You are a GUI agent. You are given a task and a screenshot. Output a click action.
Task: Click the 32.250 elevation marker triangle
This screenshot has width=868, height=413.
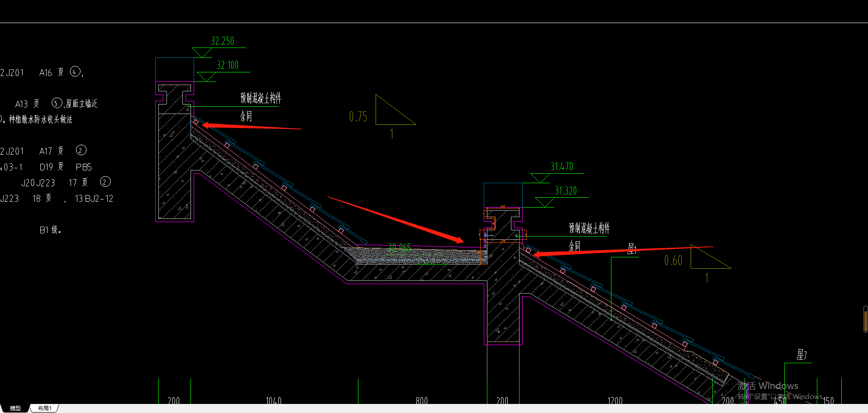[202, 52]
